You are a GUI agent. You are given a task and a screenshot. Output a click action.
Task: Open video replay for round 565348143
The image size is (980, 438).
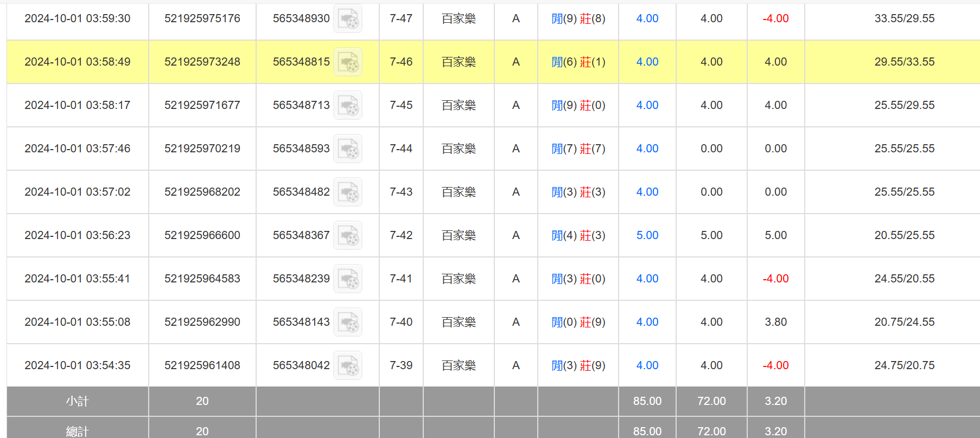(347, 323)
